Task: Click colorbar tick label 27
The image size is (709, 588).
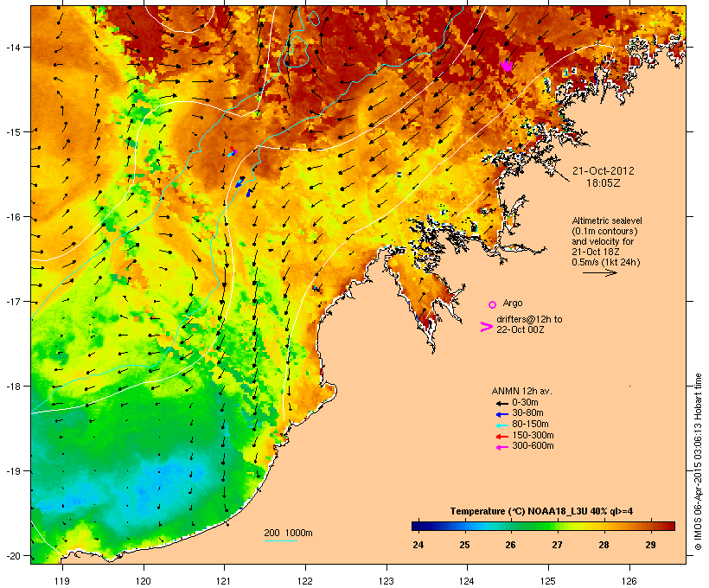Action: click(557, 545)
